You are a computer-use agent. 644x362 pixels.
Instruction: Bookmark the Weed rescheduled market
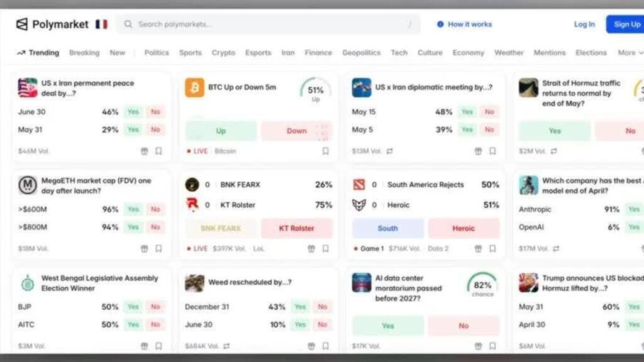(x=325, y=346)
